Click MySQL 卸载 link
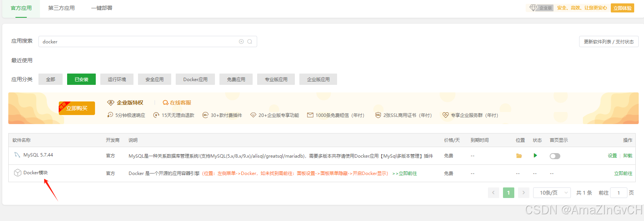The height and width of the screenshot is (221, 644). pyautogui.click(x=628, y=155)
